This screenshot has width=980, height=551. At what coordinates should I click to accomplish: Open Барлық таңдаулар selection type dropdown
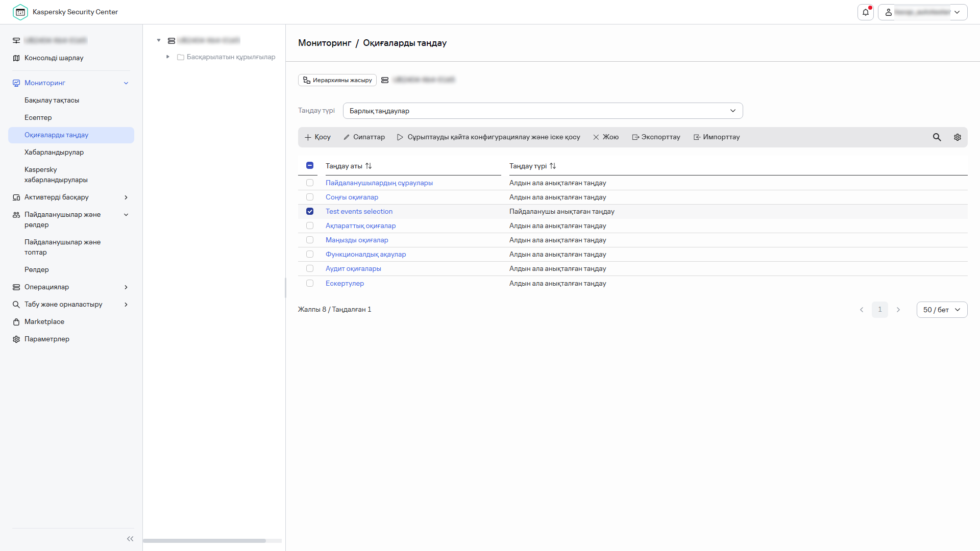coord(543,111)
